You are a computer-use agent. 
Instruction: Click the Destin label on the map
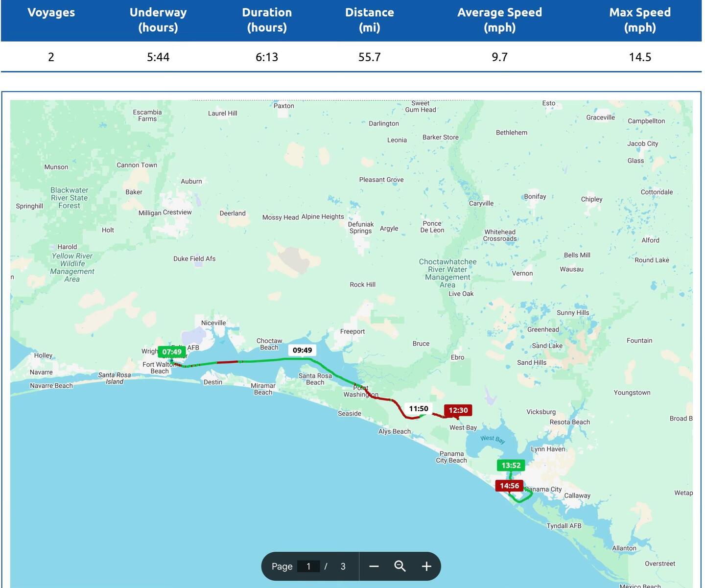pos(213,382)
